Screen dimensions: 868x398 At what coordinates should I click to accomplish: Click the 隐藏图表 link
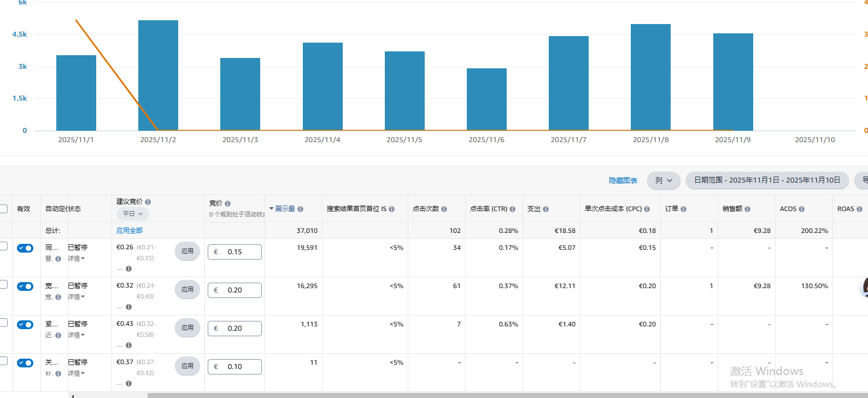click(623, 180)
